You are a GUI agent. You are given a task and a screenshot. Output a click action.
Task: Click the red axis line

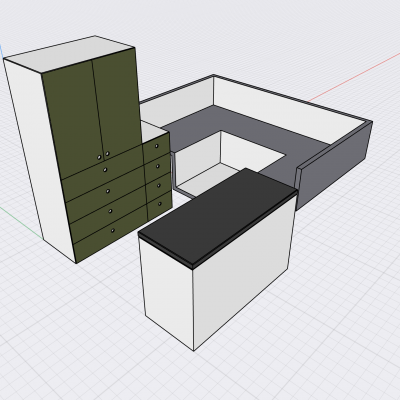[353, 77]
